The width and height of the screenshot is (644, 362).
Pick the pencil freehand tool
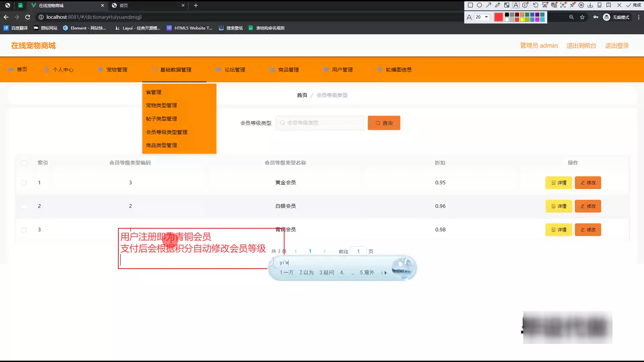[497, 5]
